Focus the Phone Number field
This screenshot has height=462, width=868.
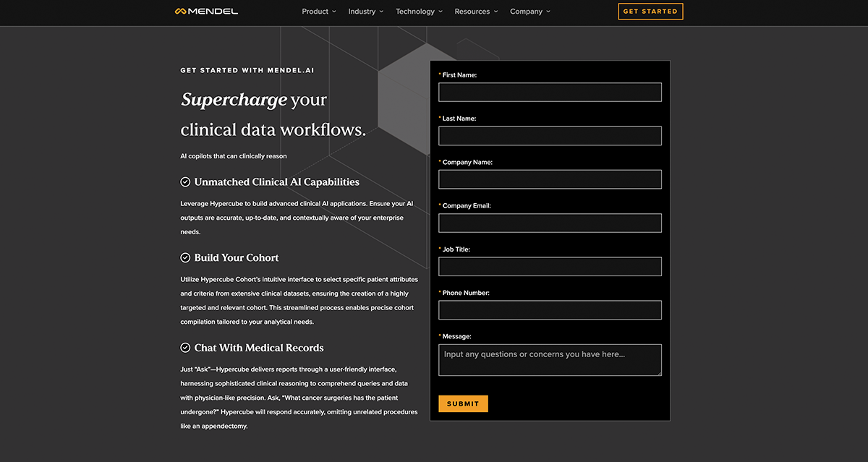550,310
